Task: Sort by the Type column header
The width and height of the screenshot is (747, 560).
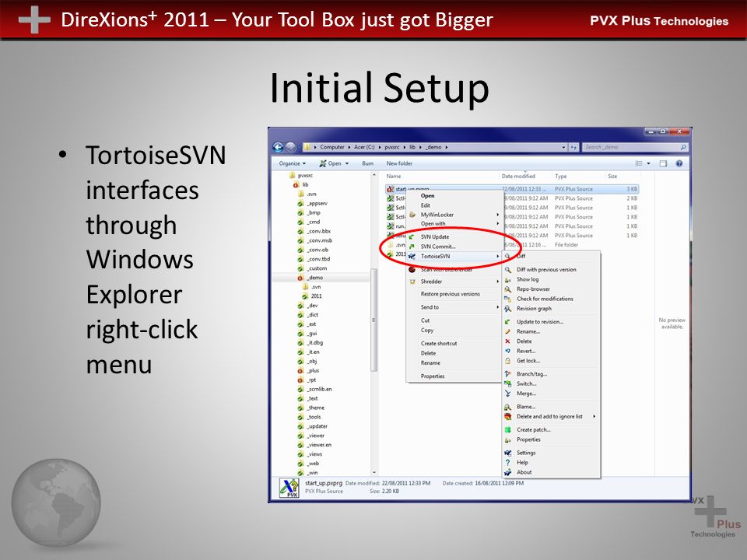Action: click(561, 177)
